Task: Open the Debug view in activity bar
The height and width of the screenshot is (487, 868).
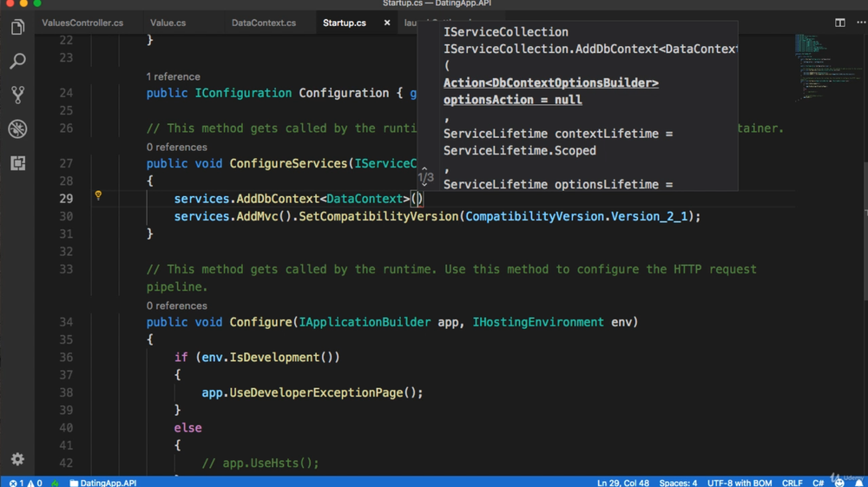Action: point(17,129)
